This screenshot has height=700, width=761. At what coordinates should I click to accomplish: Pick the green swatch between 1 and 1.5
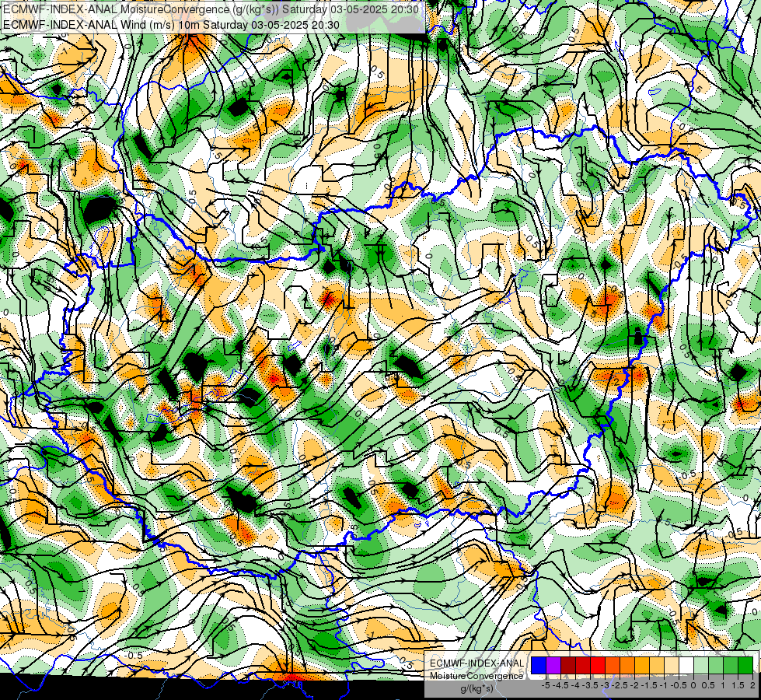(x=731, y=666)
